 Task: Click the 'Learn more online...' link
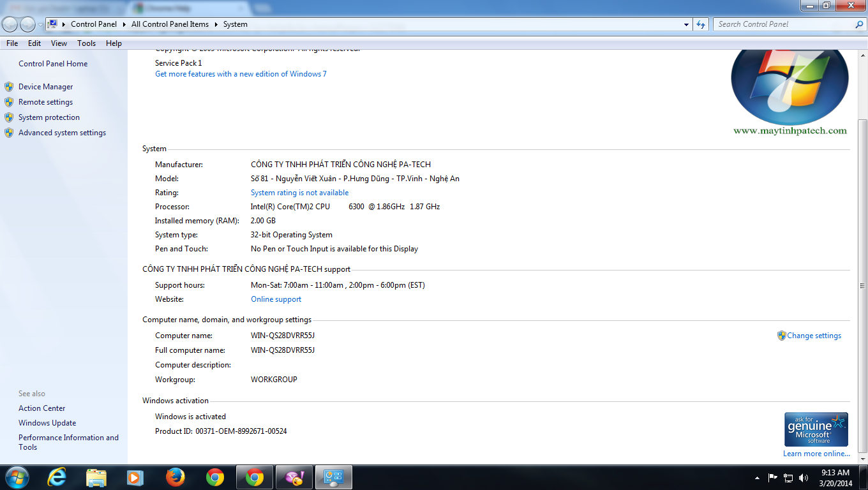(x=817, y=454)
